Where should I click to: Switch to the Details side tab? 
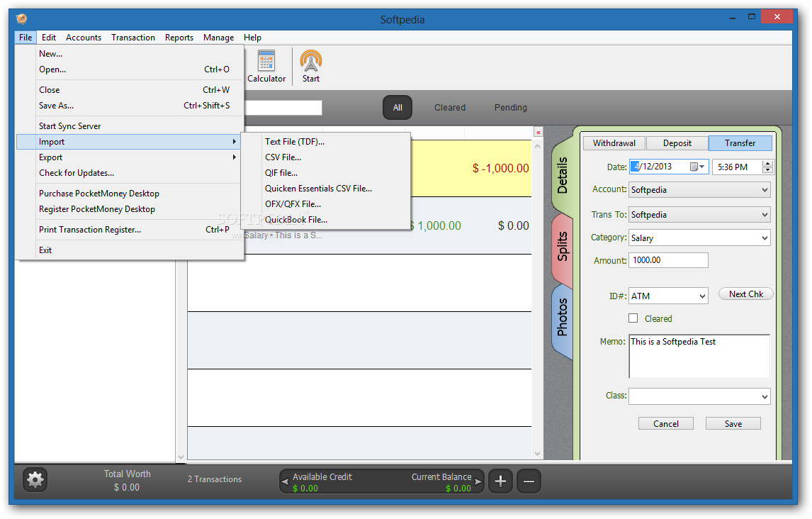pos(563,175)
